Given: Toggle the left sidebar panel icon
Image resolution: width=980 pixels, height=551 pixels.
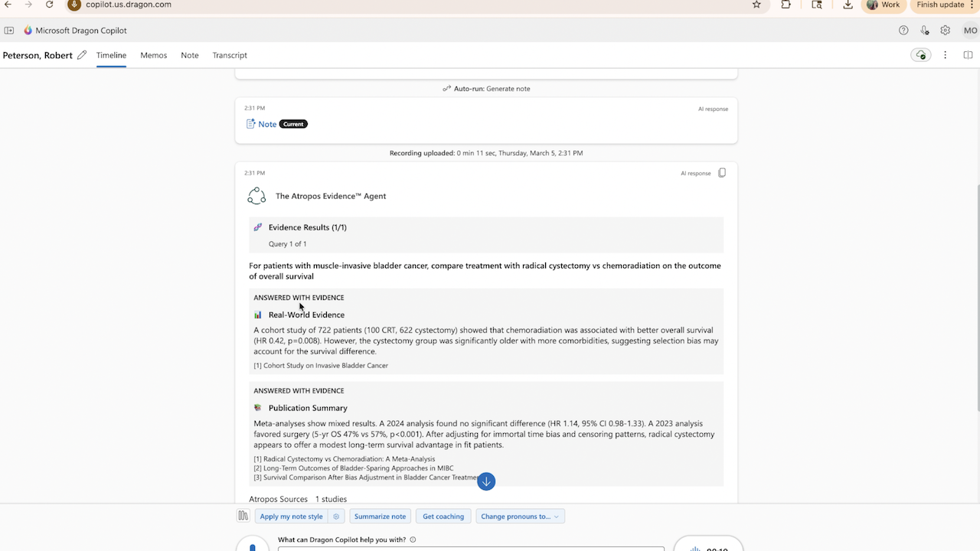Looking at the screenshot, I should click(x=9, y=31).
